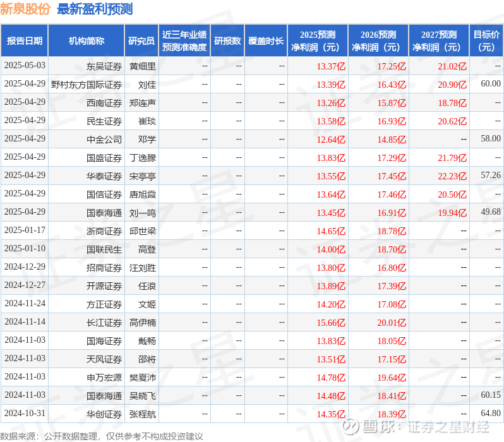
Task: Click the 2027预测净利润 column header
Action: 439,41
